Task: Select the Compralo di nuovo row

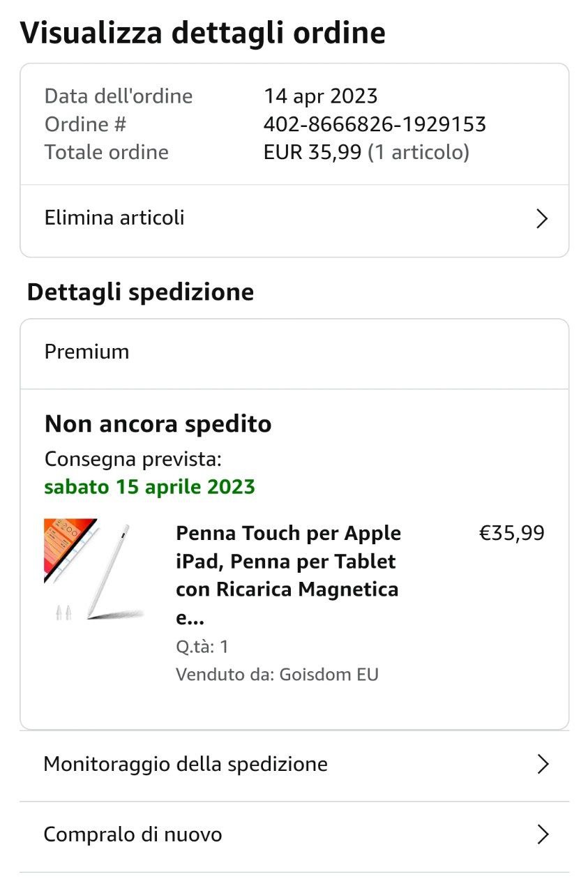Action: point(133,834)
